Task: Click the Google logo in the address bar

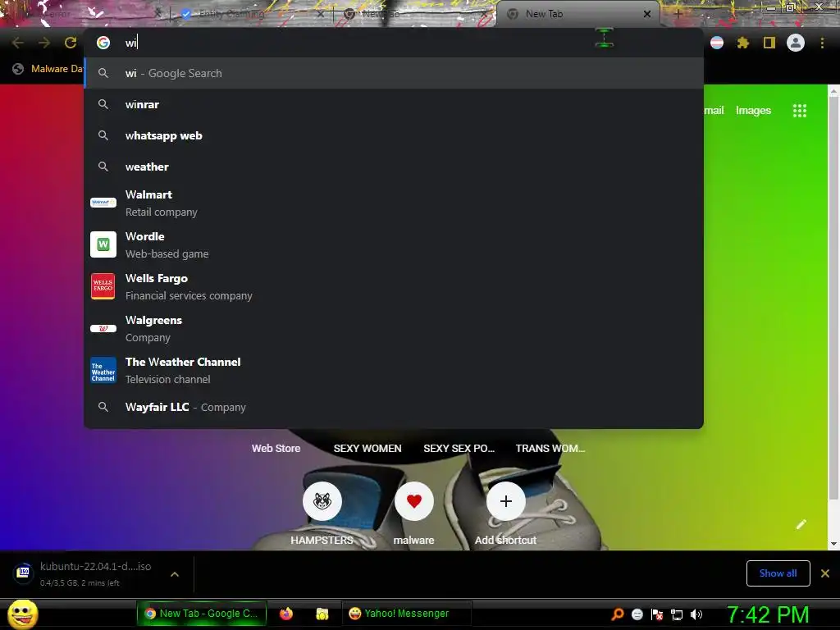Action: (103, 43)
